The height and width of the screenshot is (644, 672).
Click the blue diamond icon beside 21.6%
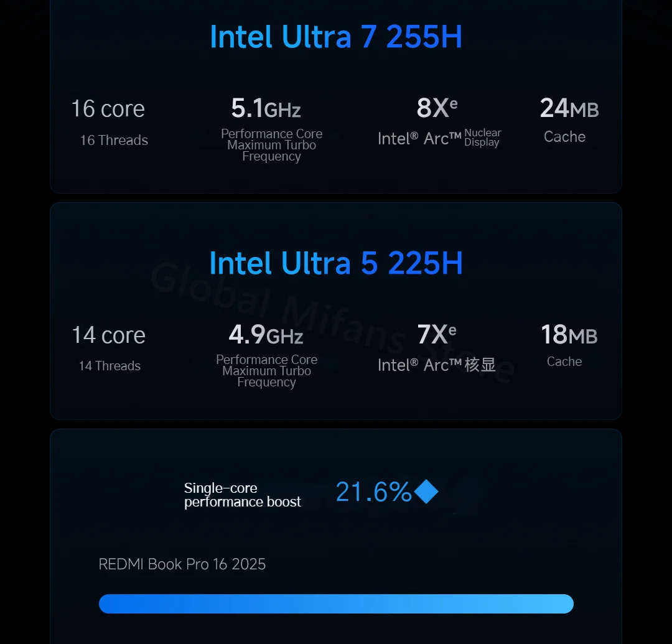(x=426, y=492)
